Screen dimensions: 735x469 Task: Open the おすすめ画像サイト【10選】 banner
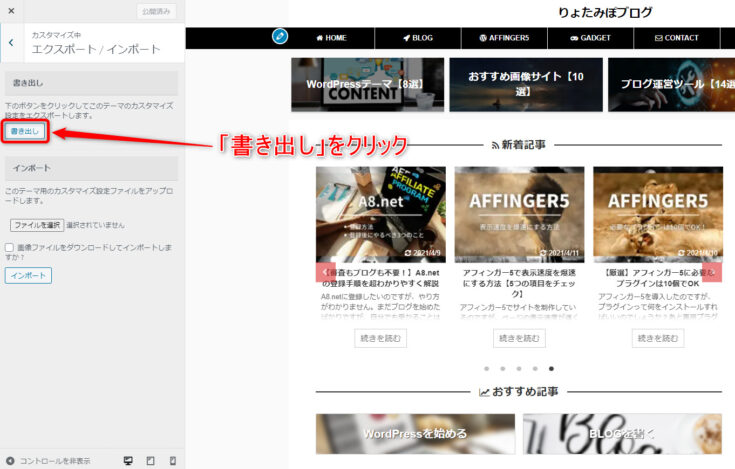(526, 85)
